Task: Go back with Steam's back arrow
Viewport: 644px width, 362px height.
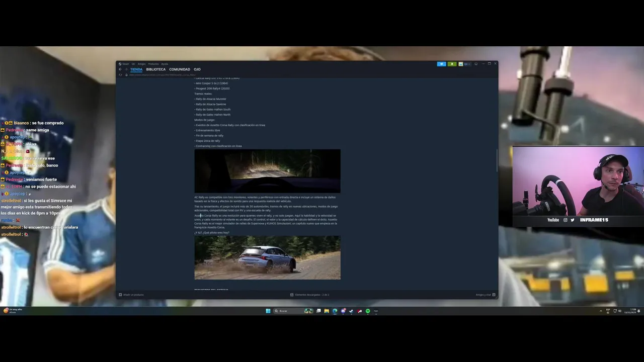Action: click(x=120, y=69)
